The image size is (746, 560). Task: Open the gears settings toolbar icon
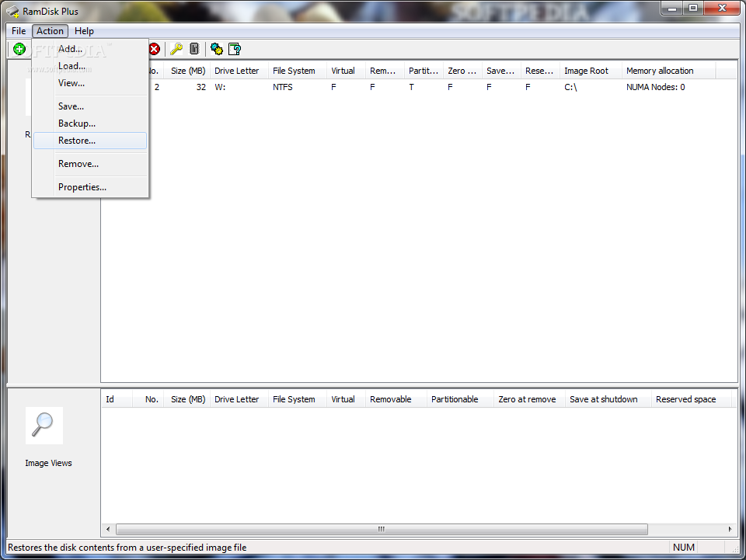pos(217,49)
